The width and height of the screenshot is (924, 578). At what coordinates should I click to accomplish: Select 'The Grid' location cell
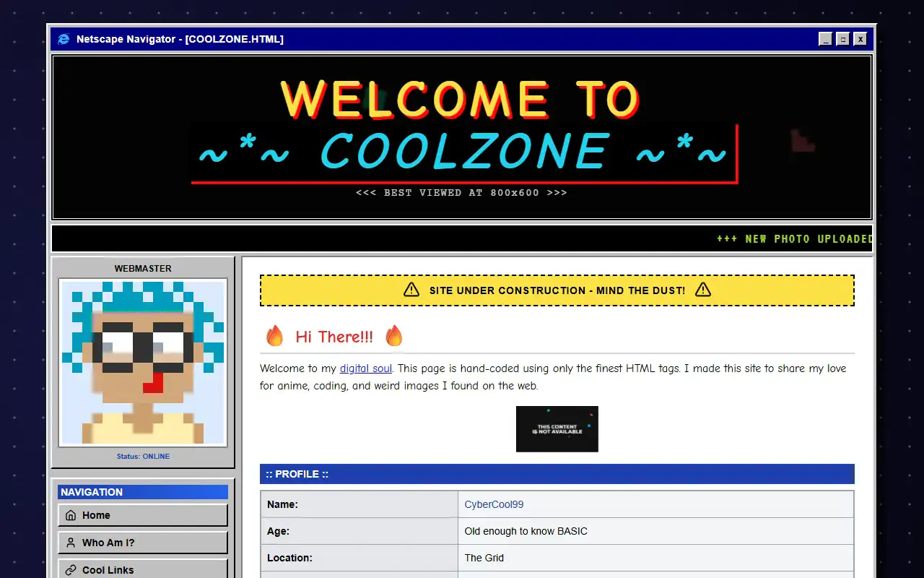pyautogui.click(x=655, y=558)
